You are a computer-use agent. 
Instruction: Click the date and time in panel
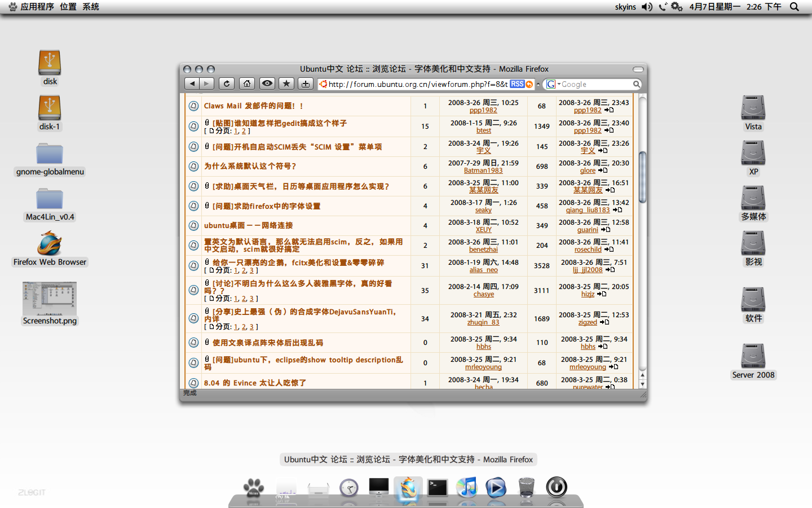pyautogui.click(x=735, y=7)
